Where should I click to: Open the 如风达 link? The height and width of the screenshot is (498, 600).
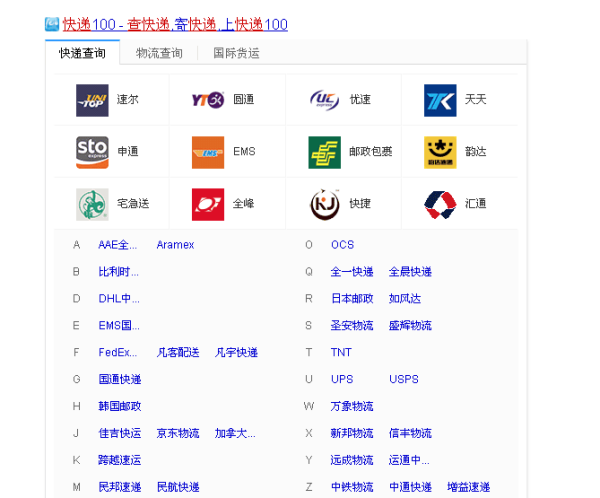coord(405,299)
